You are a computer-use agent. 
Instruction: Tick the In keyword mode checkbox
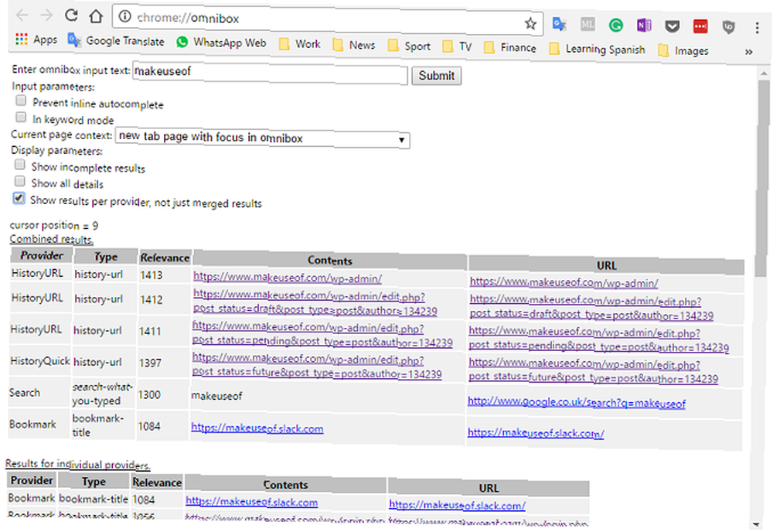coord(21,117)
